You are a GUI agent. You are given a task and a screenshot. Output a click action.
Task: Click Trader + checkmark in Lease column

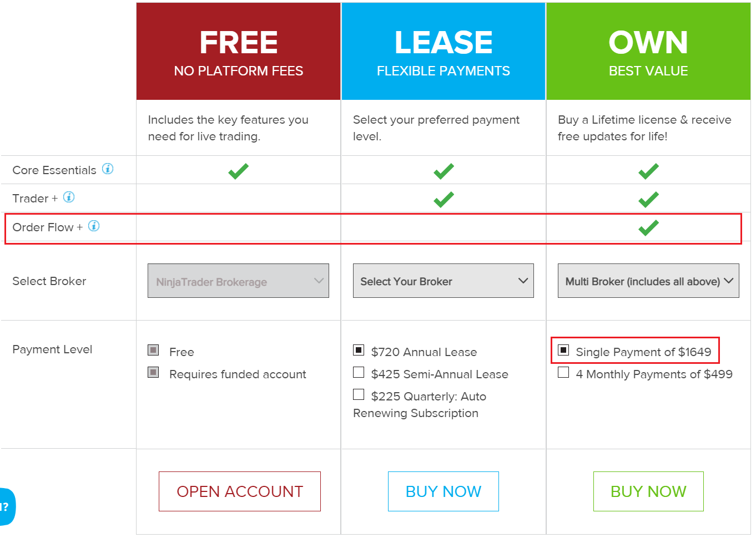[x=443, y=199]
